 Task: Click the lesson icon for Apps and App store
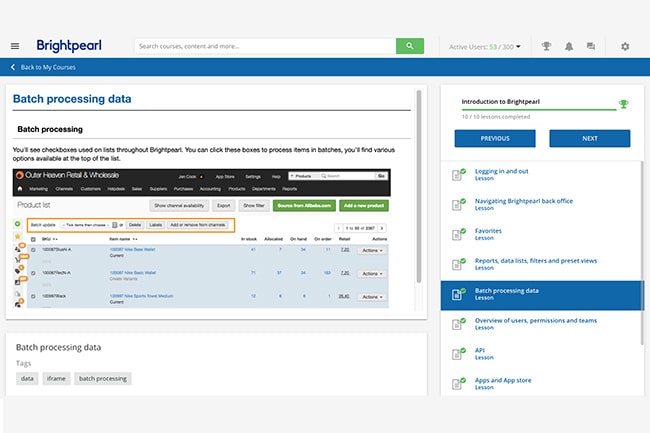458,383
